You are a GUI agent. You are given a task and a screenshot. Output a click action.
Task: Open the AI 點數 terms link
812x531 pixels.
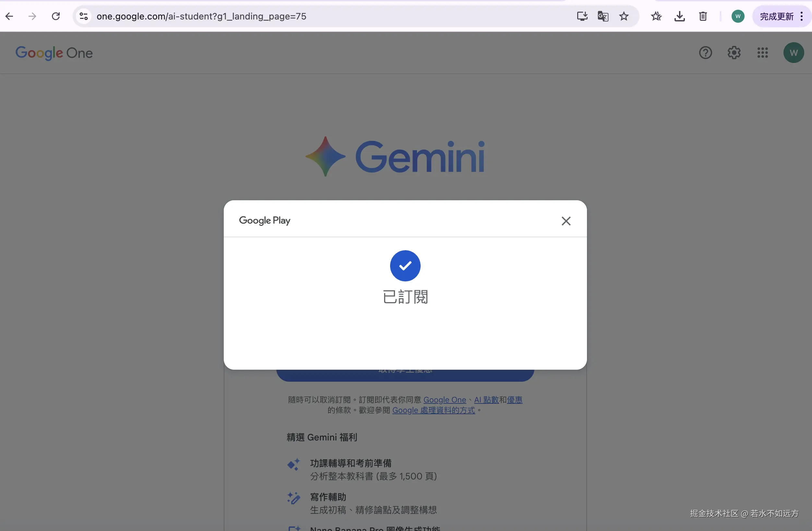(x=486, y=400)
